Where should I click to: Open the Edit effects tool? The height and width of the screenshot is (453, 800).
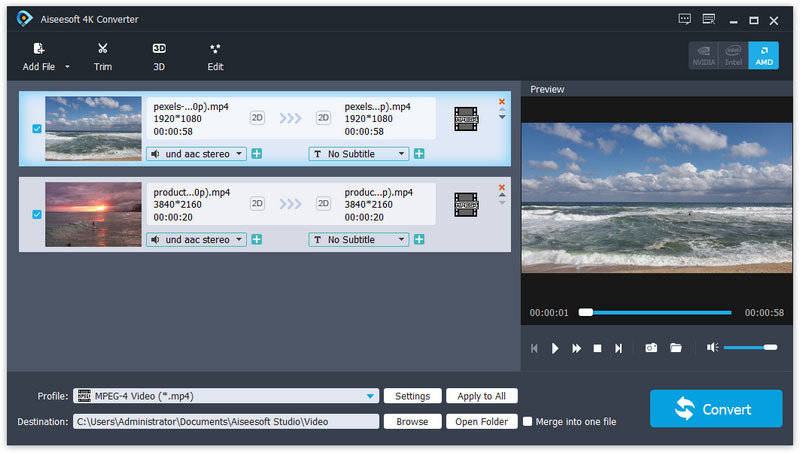[215, 49]
